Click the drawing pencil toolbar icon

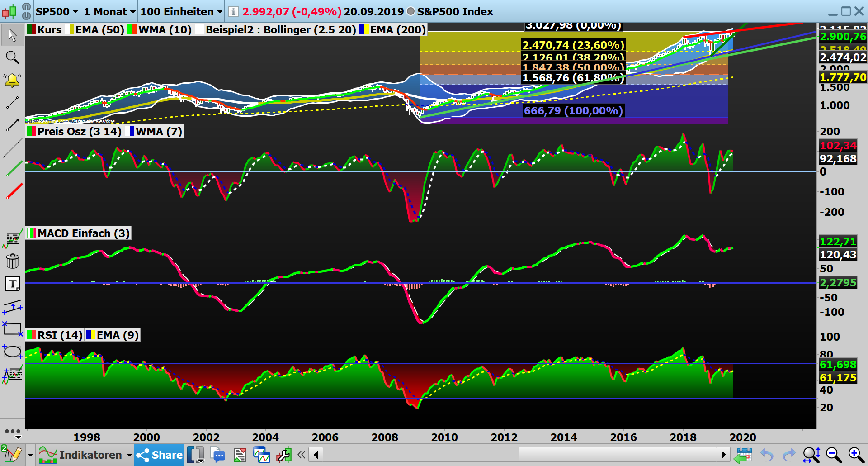pos(13,455)
